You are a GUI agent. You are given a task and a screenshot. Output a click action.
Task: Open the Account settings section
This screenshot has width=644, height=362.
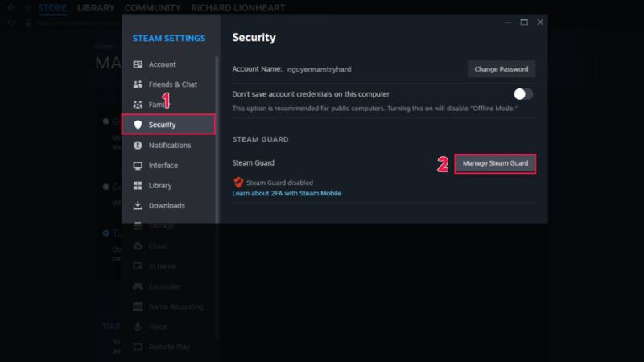pos(168,64)
